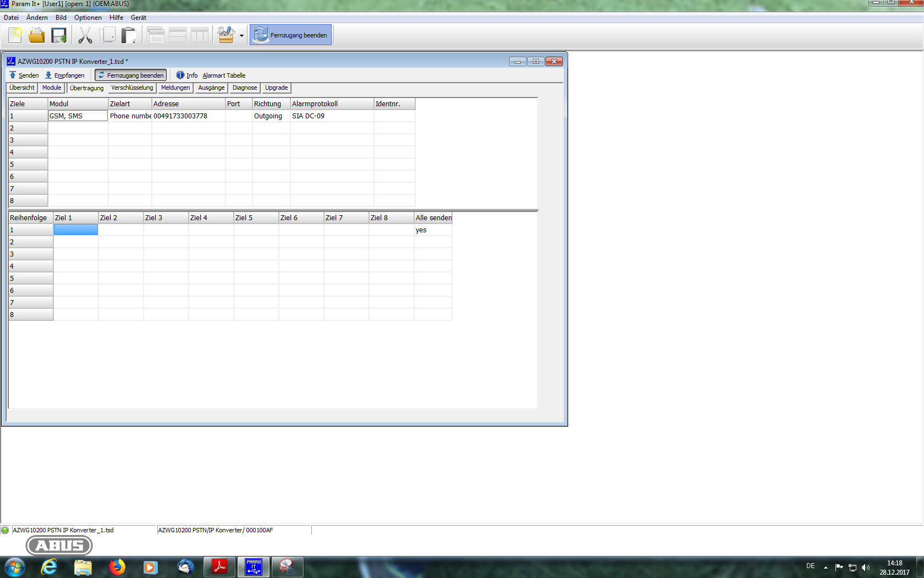Click the Paste clipboard icon
The width and height of the screenshot is (924, 578).
pyautogui.click(x=129, y=35)
